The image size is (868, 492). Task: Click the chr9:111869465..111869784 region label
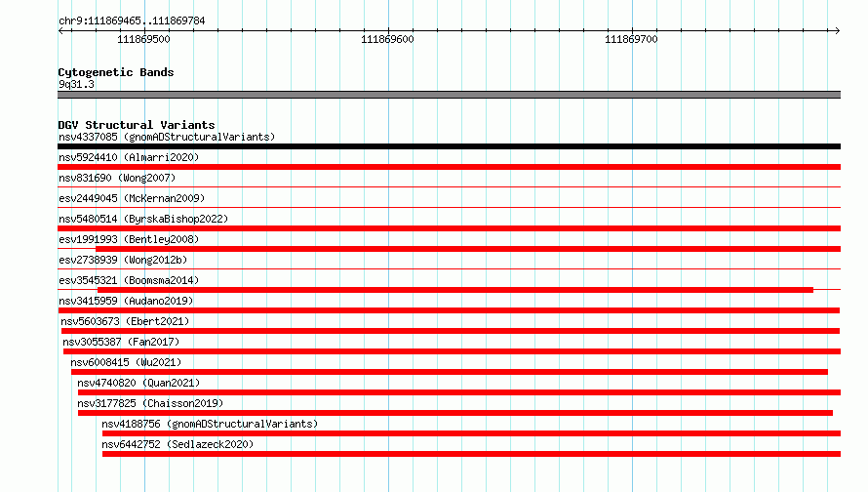(x=132, y=20)
